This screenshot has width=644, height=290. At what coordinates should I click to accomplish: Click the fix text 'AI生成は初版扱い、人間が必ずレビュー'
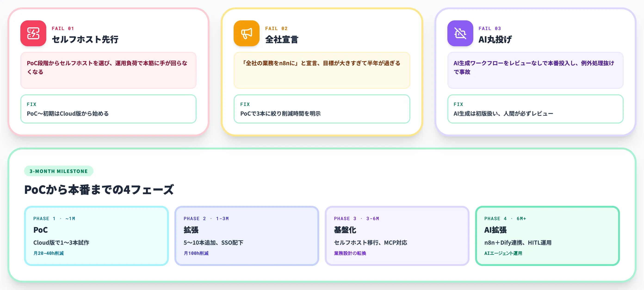[x=504, y=114]
